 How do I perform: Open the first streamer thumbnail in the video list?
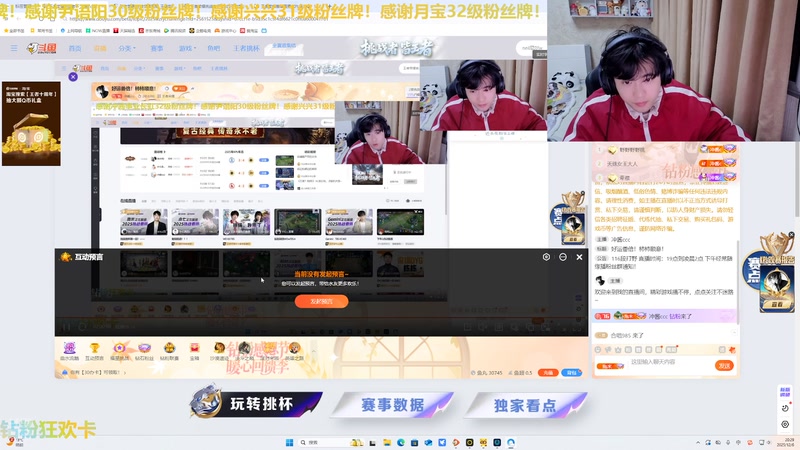pos(144,222)
